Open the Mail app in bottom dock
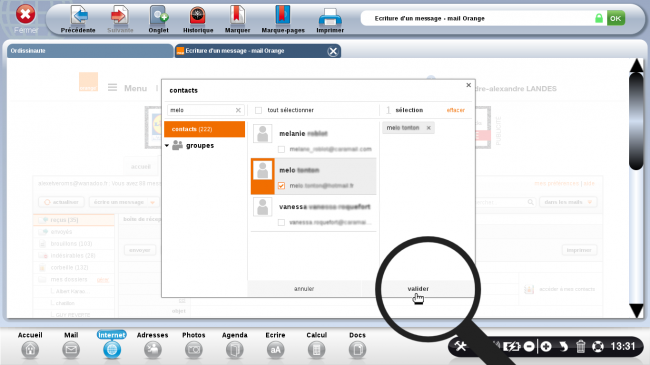The width and height of the screenshot is (650, 365). point(71,350)
